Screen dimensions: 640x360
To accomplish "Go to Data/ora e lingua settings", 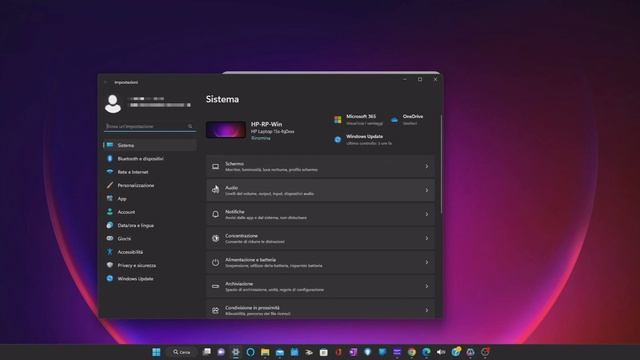I will 150,225.
